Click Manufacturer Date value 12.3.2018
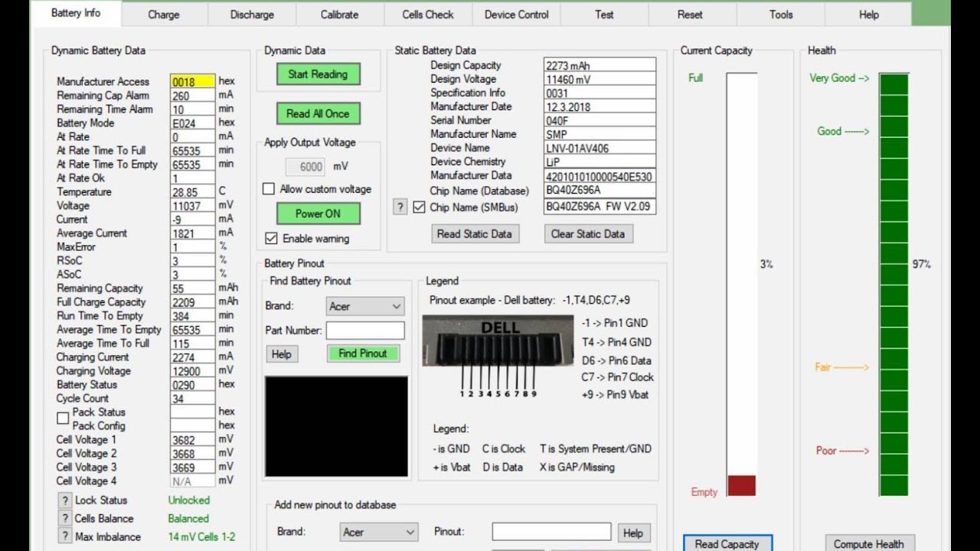This screenshot has height=551, width=980. click(x=599, y=107)
